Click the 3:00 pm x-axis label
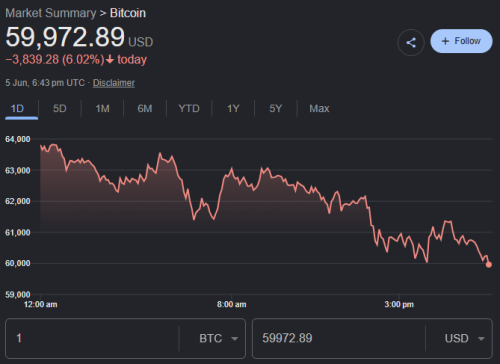The height and width of the screenshot is (364, 500). [x=399, y=304]
